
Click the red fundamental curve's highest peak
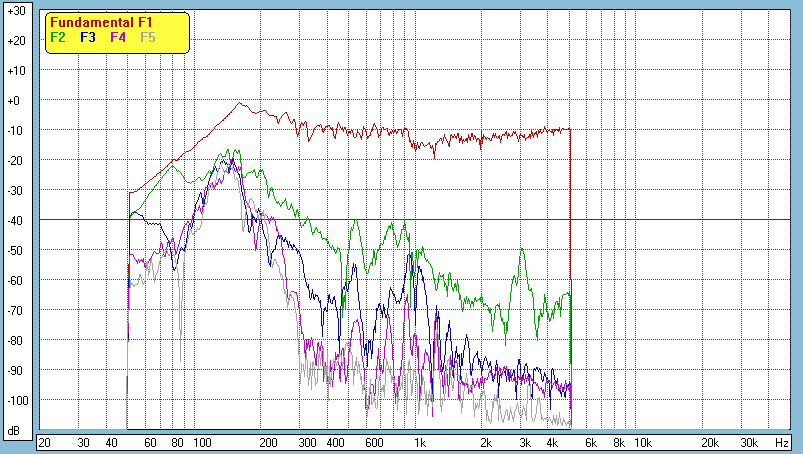(x=239, y=103)
